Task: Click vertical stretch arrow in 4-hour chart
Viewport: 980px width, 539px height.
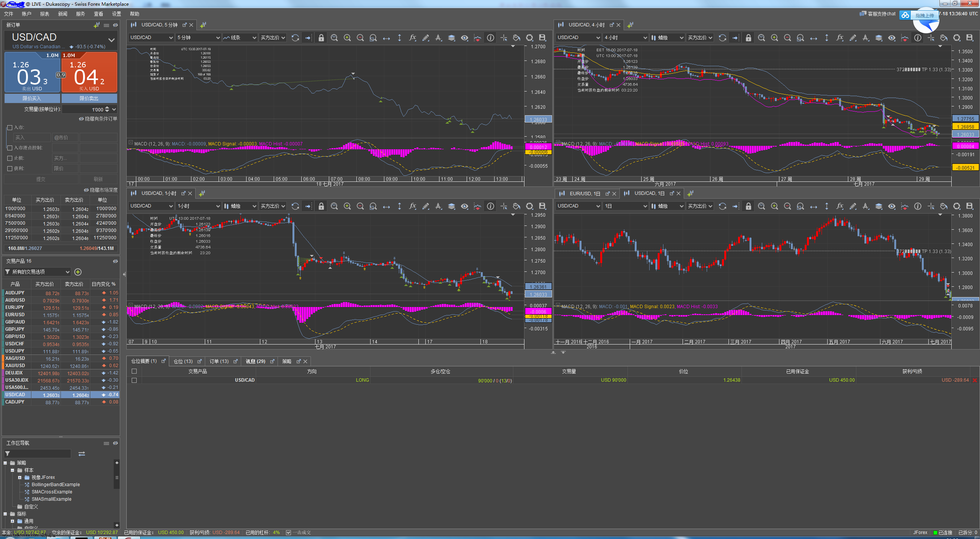Action: coord(826,38)
